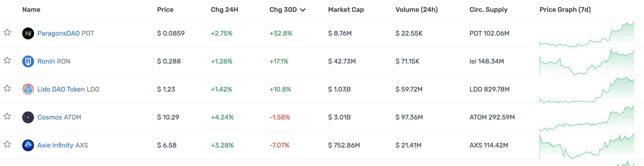The height and width of the screenshot is (166, 644).
Task: Sort table by Market Cap header
Action: pos(346,10)
